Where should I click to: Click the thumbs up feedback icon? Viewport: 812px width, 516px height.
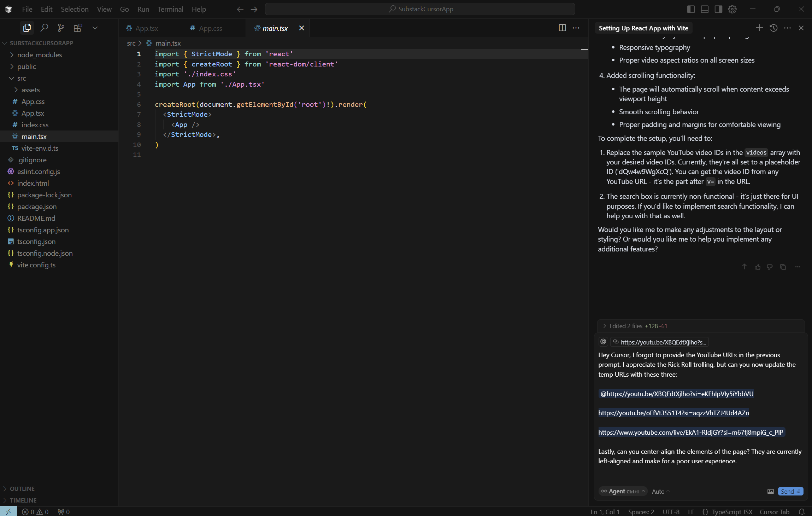tap(757, 267)
